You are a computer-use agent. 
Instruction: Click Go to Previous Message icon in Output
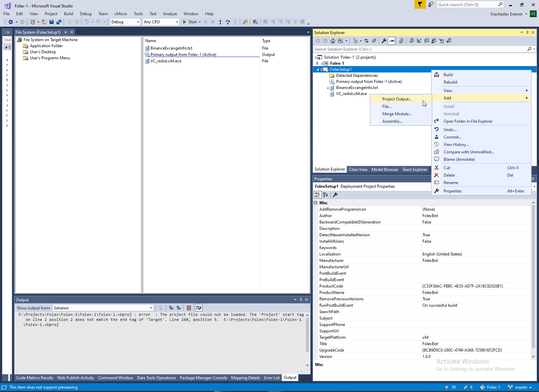[171, 308]
